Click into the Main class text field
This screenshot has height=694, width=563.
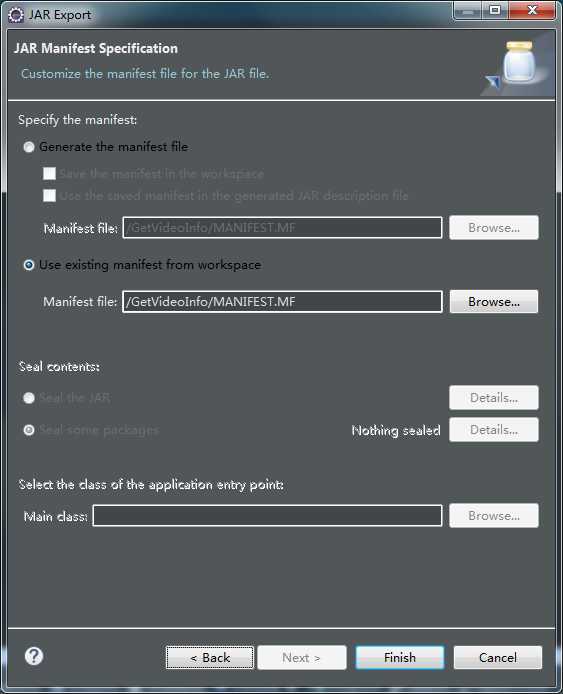click(267, 515)
